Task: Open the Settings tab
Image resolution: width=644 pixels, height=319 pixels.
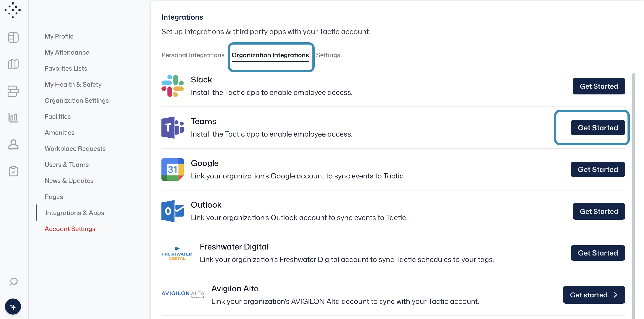Action: coord(328,55)
